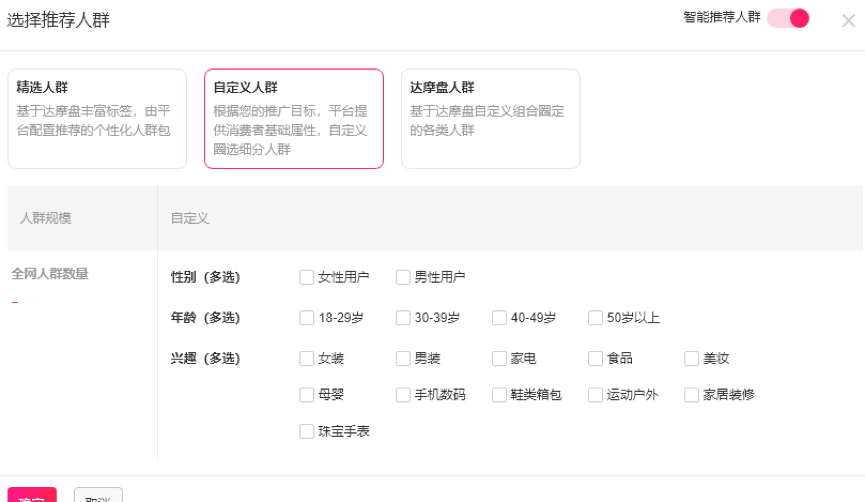The height and width of the screenshot is (502, 865).
Task: Select the 母婴 interest checkbox
Action: [x=307, y=395]
